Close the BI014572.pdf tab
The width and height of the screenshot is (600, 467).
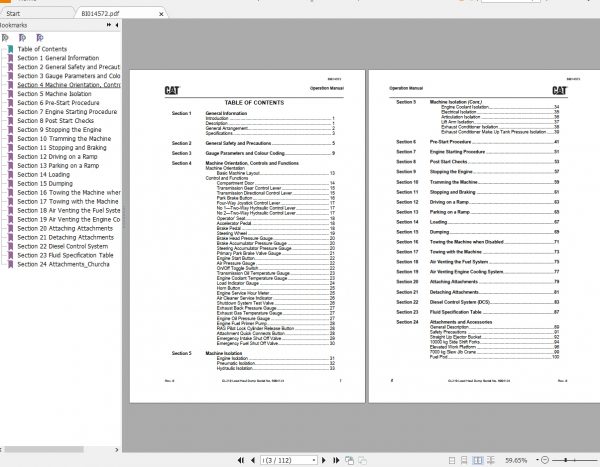click(x=161, y=14)
